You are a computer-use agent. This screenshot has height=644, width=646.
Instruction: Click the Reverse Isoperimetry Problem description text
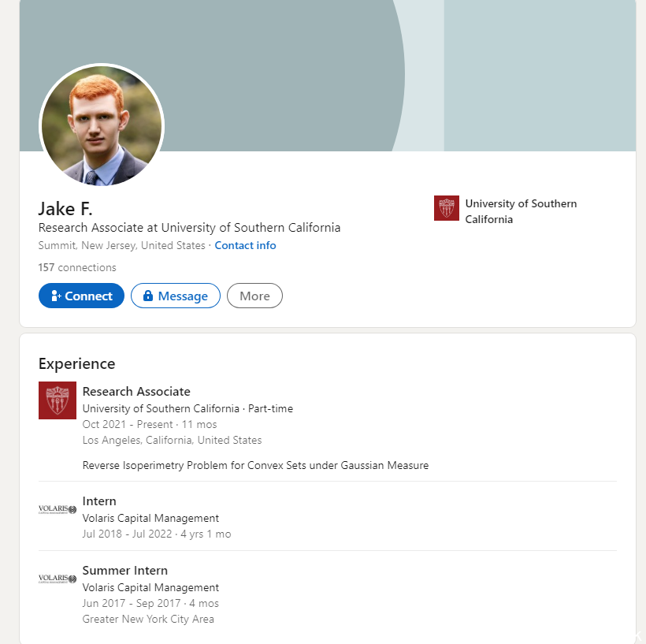coord(255,465)
